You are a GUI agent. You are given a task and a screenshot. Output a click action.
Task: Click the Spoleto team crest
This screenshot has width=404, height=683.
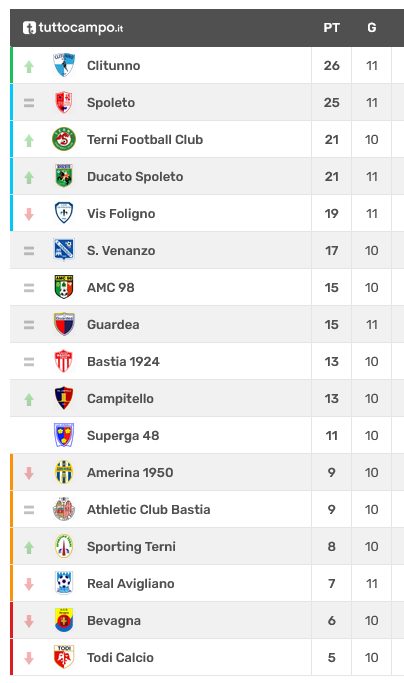pyautogui.click(x=64, y=102)
